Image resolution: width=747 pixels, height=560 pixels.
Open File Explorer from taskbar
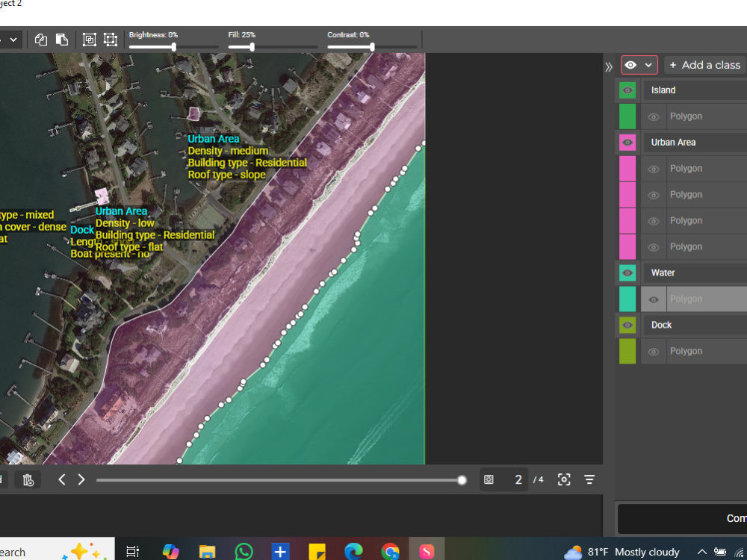pos(207,552)
